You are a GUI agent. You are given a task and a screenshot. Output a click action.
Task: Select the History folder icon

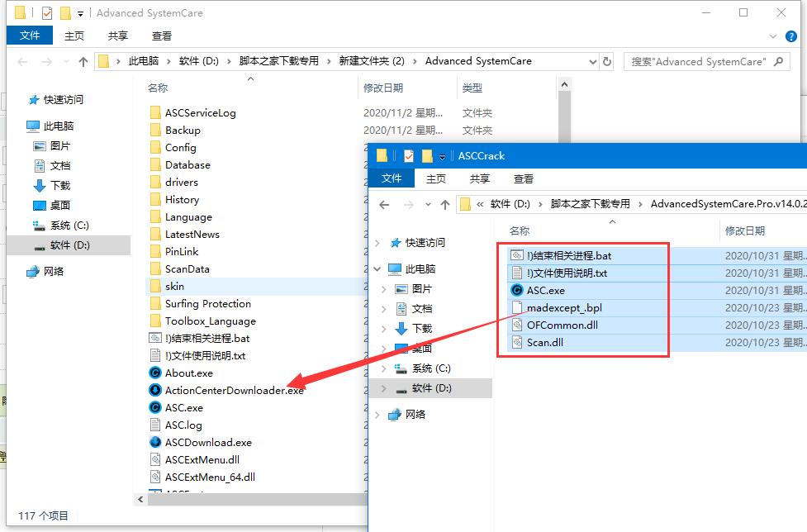pyautogui.click(x=155, y=200)
